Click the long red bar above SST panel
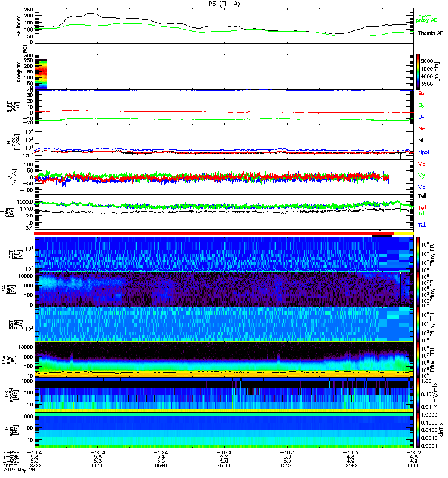The image size is (448, 478). pos(214,234)
